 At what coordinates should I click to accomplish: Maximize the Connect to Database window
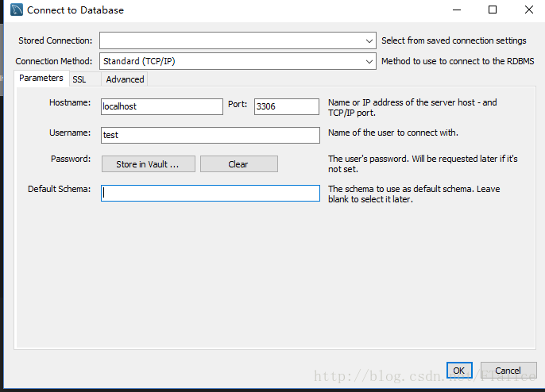coord(493,10)
